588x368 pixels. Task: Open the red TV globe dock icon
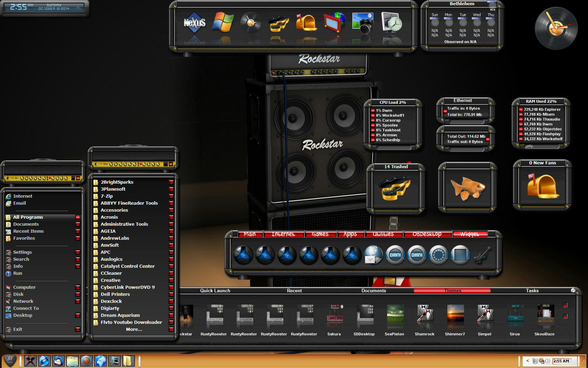[x=335, y=22]
